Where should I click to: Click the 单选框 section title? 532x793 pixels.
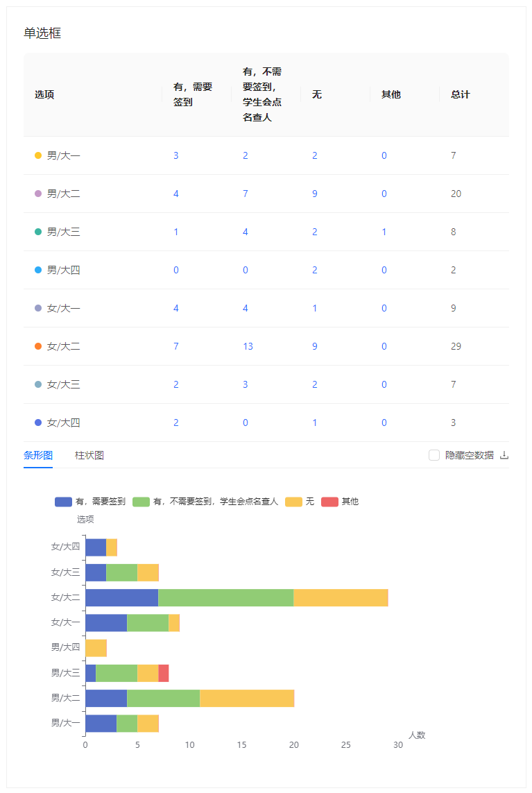(42, 33)
